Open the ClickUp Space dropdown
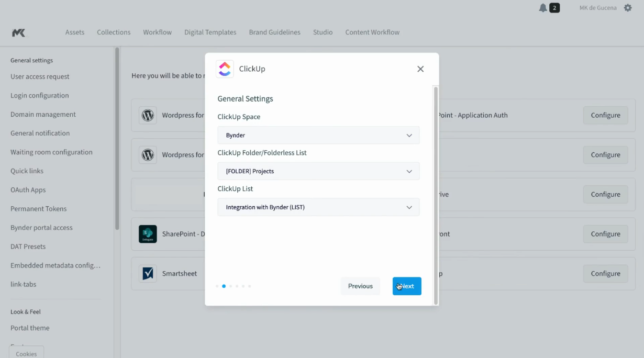Image resolution: width=644 pixels, height=358 pixels. coord(318,135)
